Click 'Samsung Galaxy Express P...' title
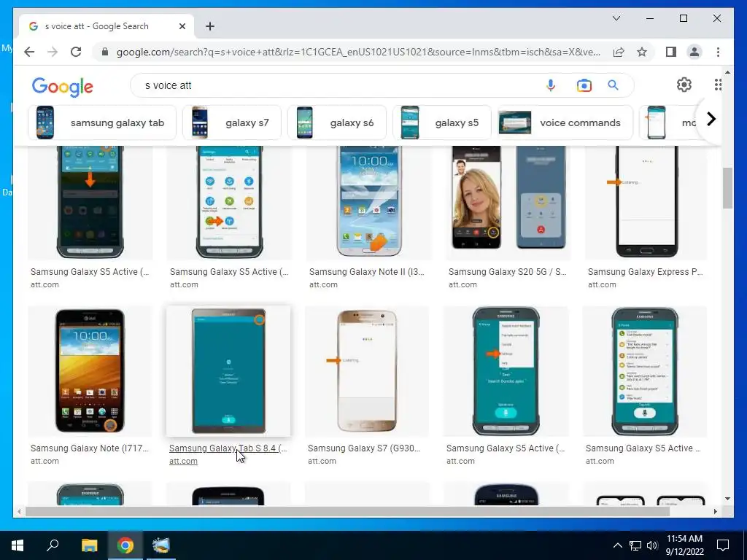 point(645,271)
